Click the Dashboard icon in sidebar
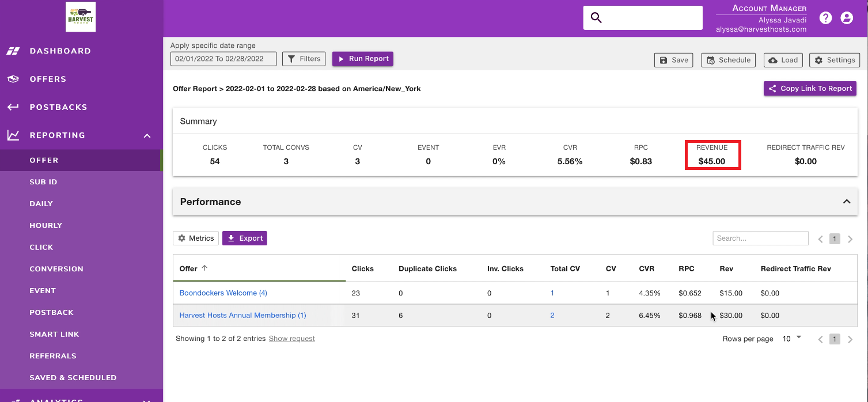The height and width of the screenshot is (402, 868). [13, 51]
